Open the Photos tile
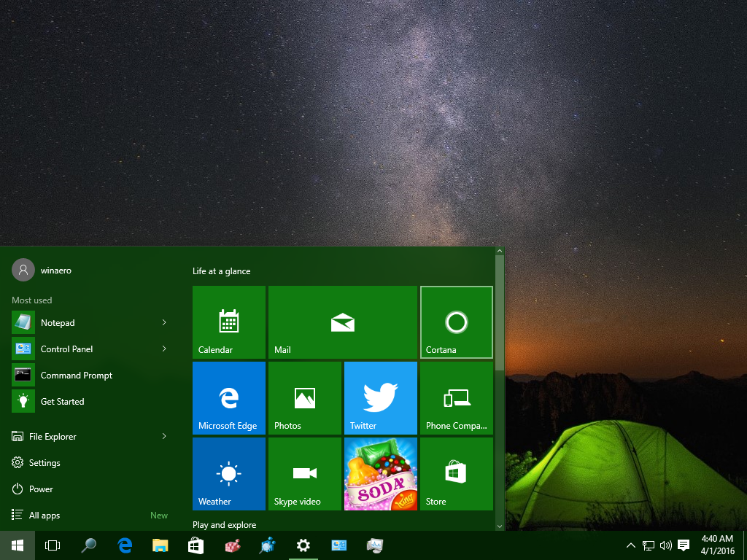 click(x=304, y=397)
